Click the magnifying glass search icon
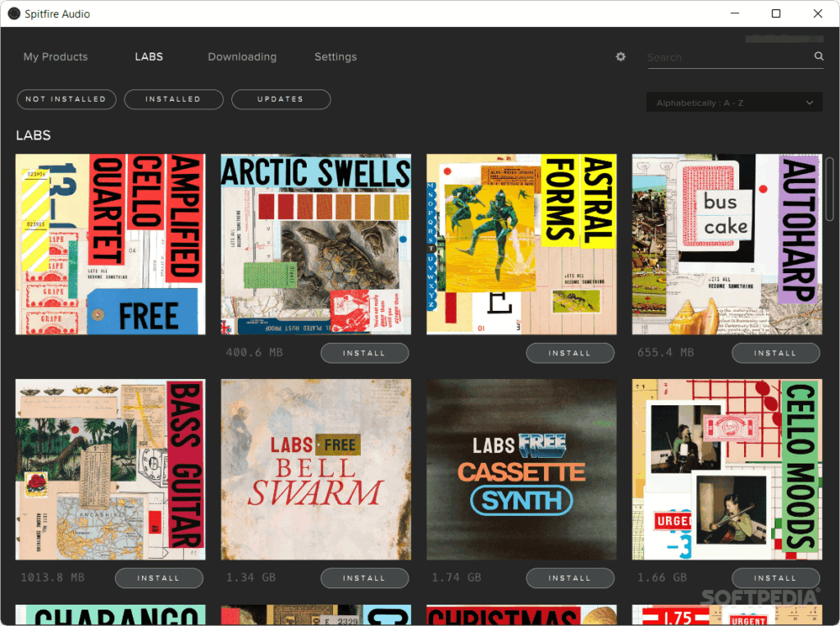Screen dimensions: 840x626 pos(819,57)
